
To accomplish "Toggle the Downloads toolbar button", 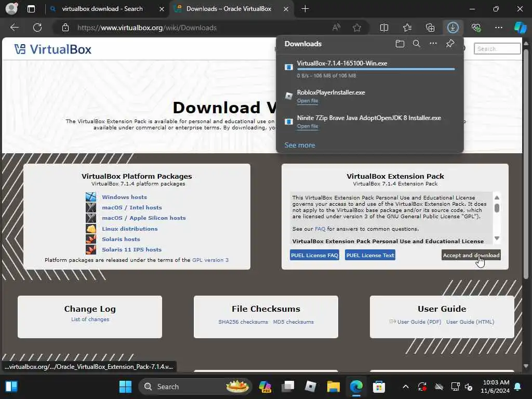I will tap(453, 28).
